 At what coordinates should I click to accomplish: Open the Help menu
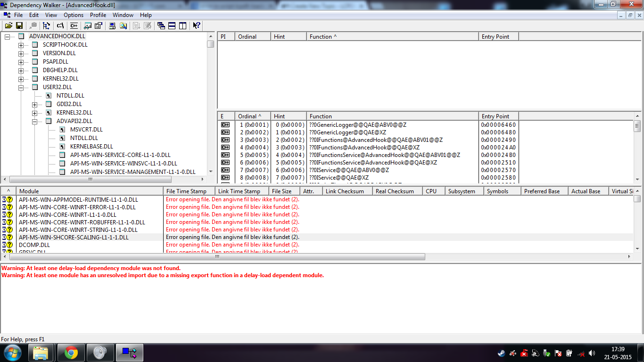pyautogui.click(x=146, y=15)
